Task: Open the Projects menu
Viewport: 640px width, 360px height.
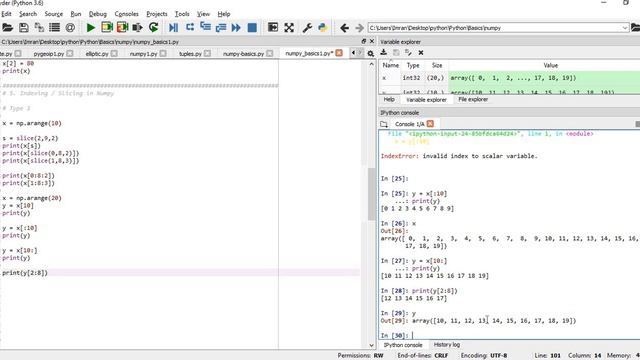Action: tap(157, 14)
